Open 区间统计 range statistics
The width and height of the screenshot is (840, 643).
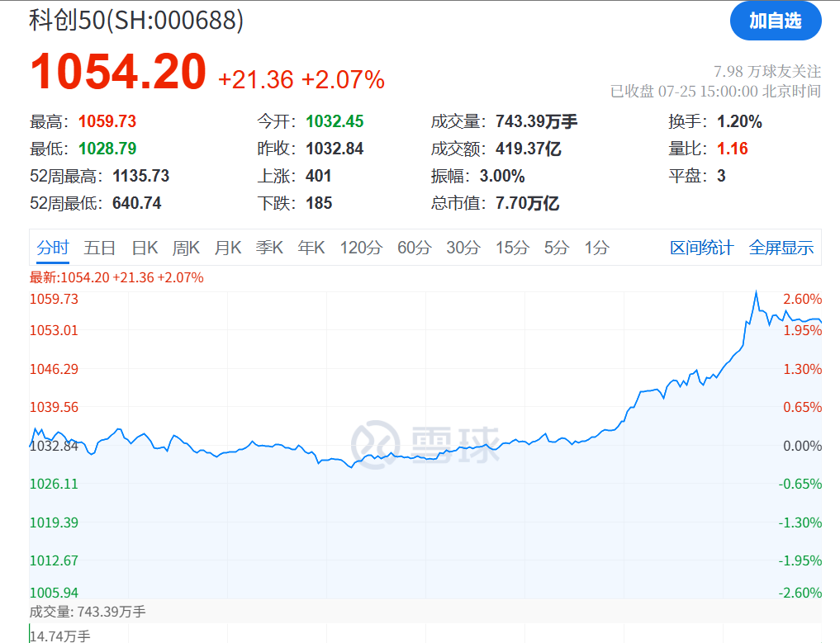[701, 248]
